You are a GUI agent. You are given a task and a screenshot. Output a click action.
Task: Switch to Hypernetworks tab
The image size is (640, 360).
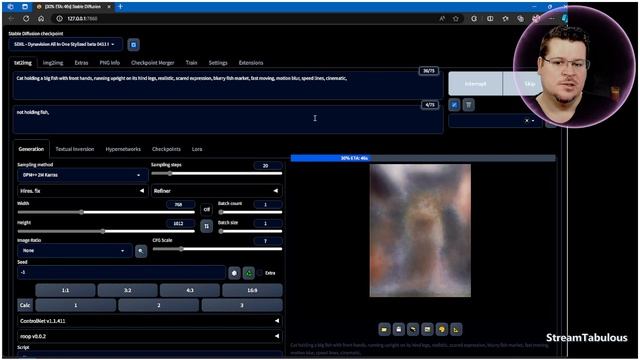(x=123, y=149)
